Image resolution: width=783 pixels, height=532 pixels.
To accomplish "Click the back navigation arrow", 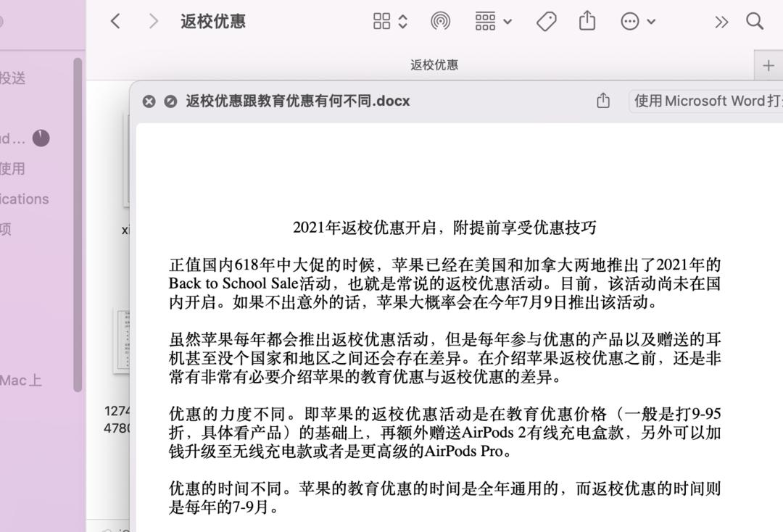I will [115, 21].
